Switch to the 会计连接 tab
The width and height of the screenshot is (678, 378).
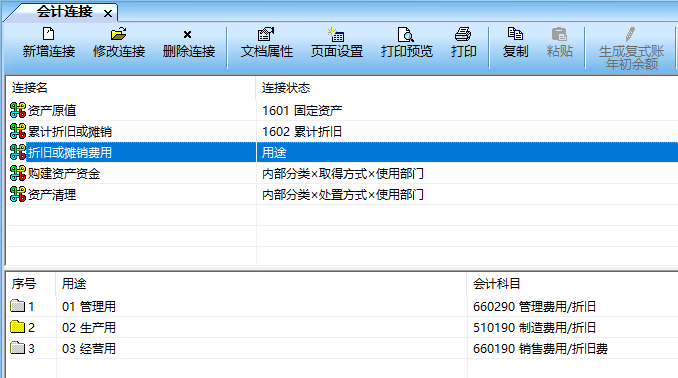[x=64, y=12]
